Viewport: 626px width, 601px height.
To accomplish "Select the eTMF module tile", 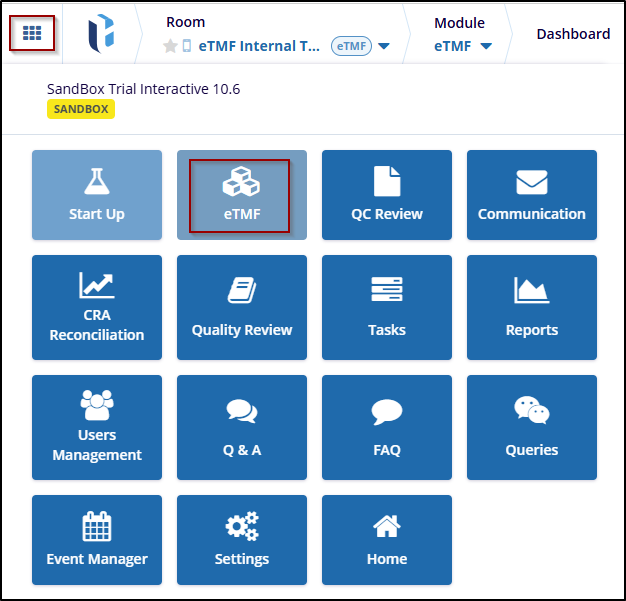I will click(241, 195).
